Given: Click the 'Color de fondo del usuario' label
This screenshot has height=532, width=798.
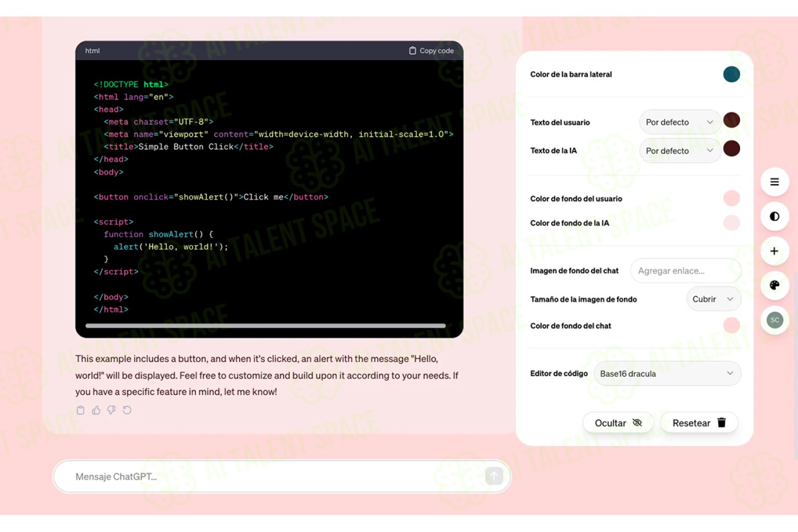Looking at the screenshot, I should pos(576,199).
